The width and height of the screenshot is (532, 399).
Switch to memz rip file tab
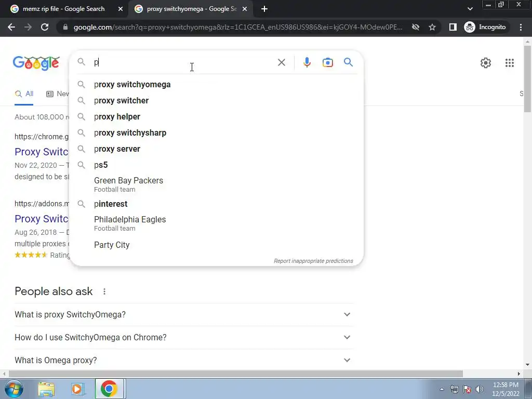point(63,9)
